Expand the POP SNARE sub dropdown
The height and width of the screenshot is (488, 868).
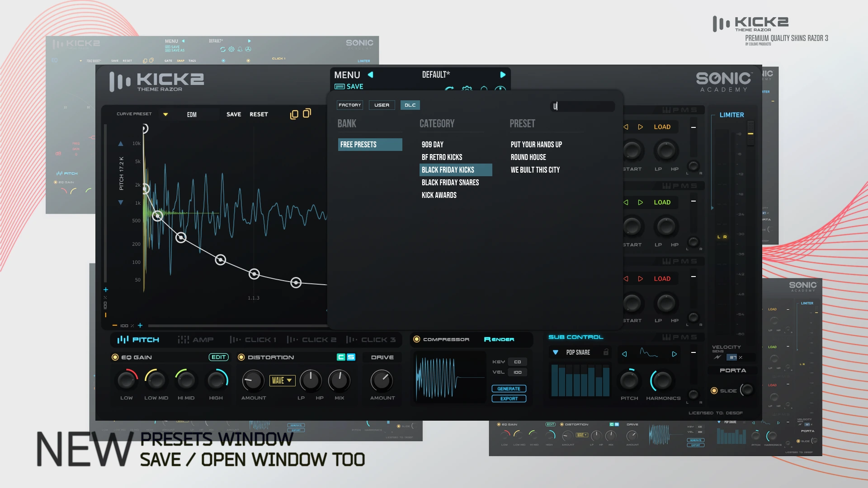(556, 352)
